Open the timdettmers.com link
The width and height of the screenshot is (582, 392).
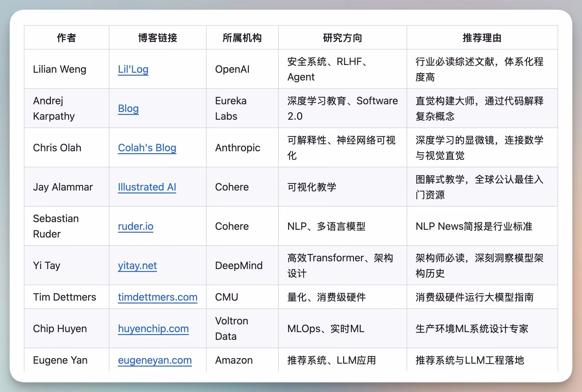coord(157,297)
